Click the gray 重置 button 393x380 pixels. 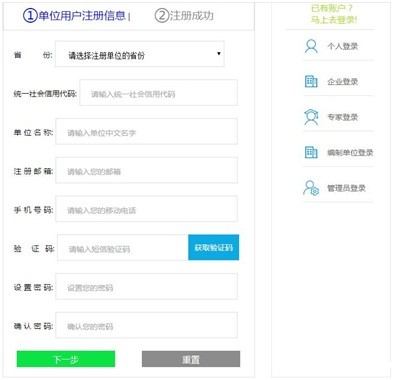point(191,359)
